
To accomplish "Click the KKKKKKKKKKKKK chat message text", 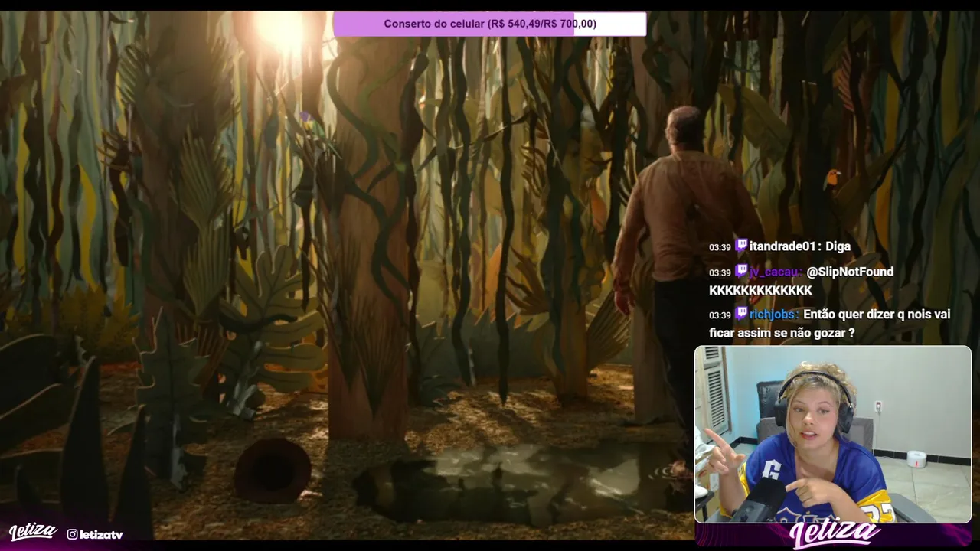I will (760, 291).
